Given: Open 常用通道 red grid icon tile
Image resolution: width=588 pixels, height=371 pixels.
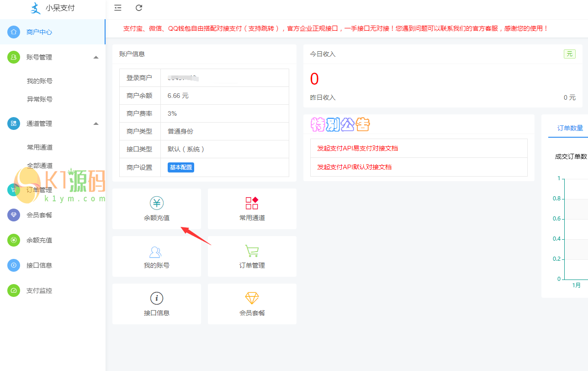Looking at the screenshot, I should [252, 203].
